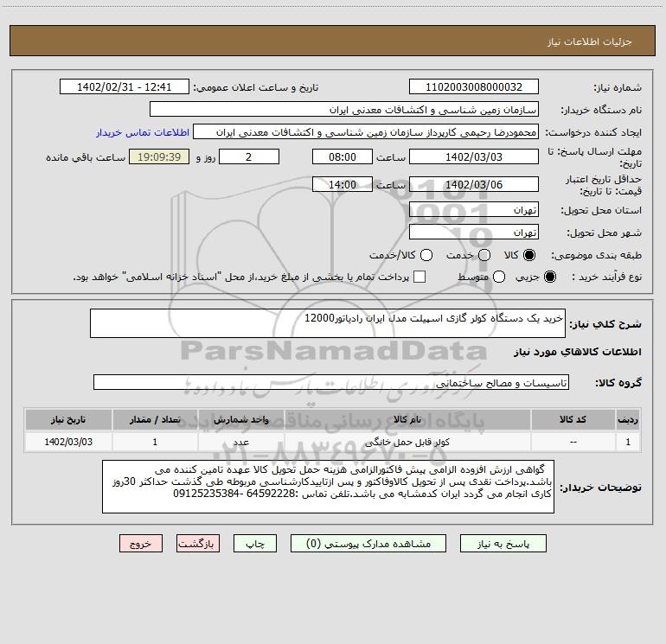Click the گروه کالا field تاسیسات و مصالح ساختمانی
The image size is (666, 644).
(x=331, y=382)
